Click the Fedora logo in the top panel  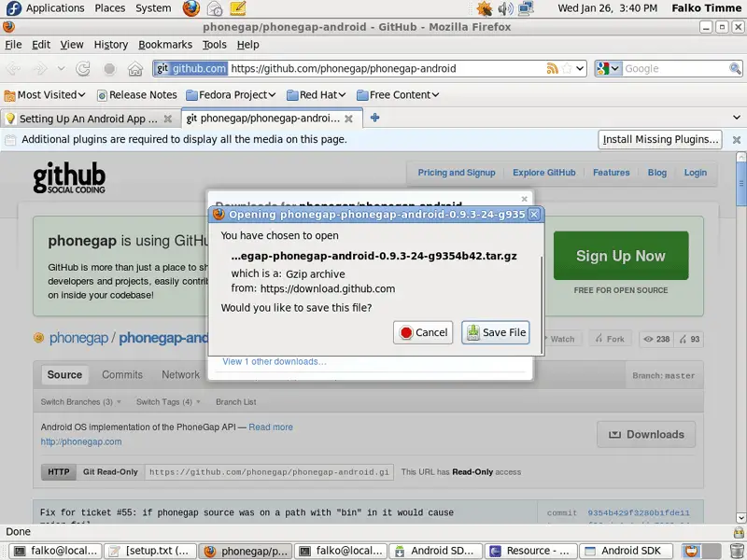coord(14,8)
